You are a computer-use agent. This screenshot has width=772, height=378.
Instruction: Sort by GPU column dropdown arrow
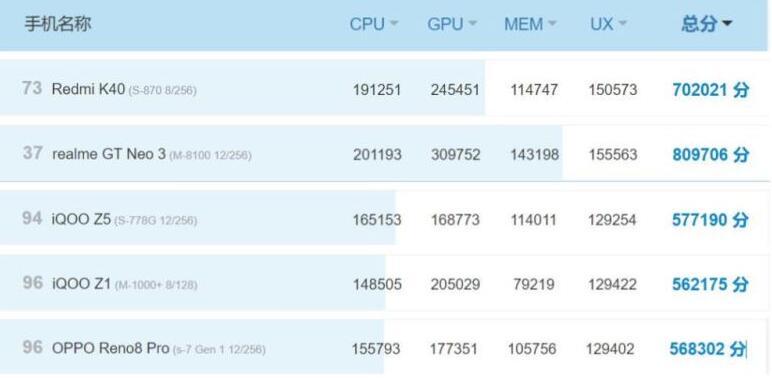(472, 24)
